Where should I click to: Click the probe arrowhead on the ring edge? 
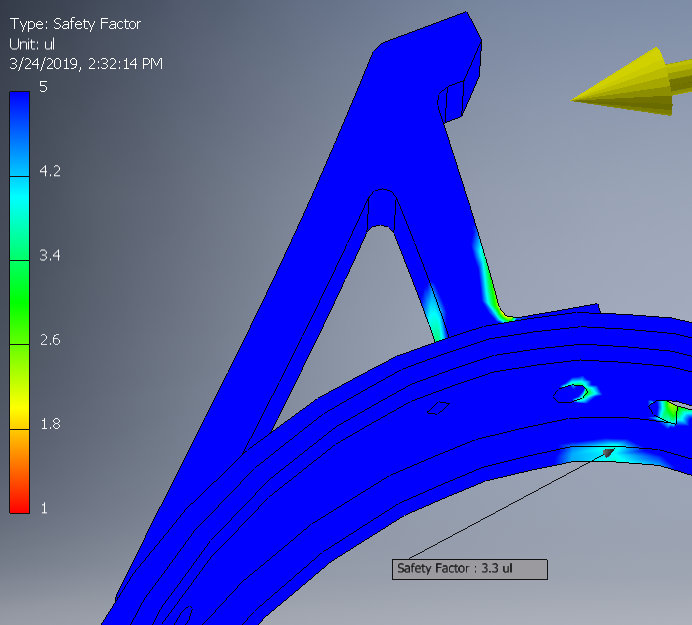click(609, 452)
